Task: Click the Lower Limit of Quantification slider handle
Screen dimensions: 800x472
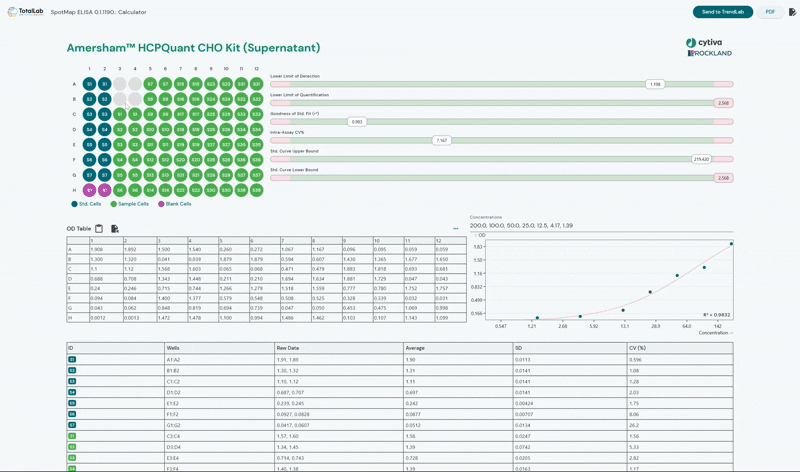Action: (x=723, y=103)
